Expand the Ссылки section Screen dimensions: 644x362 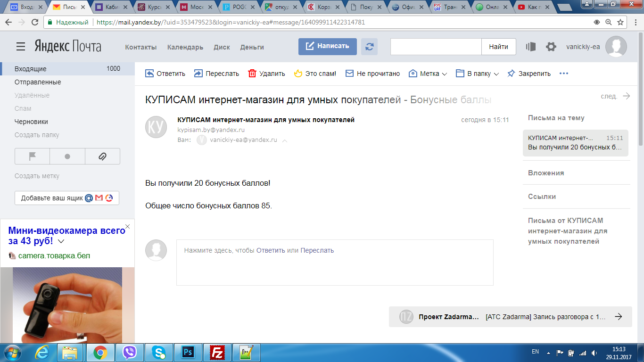542,197
